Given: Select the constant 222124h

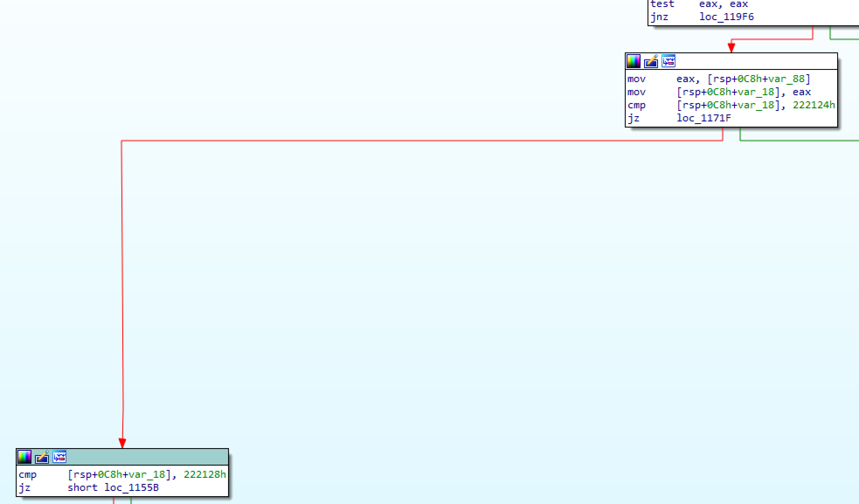Looking at the screenshot, I should 814,105.
